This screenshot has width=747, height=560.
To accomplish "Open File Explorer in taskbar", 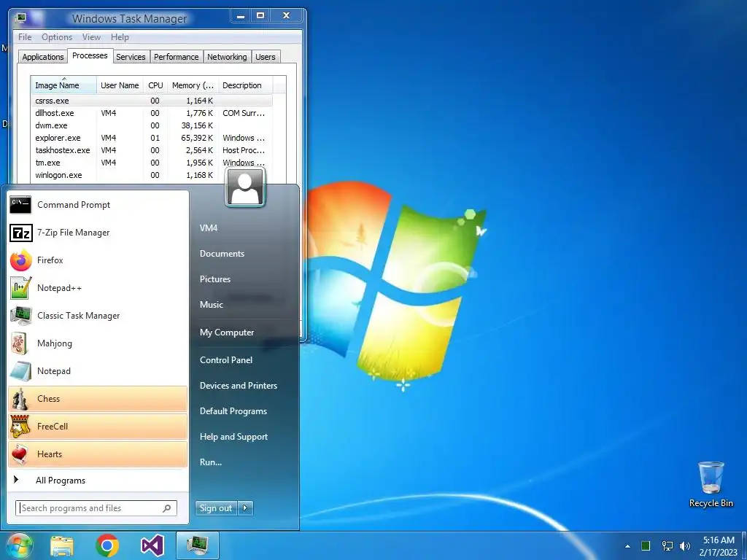I will (x=62, y=545).
